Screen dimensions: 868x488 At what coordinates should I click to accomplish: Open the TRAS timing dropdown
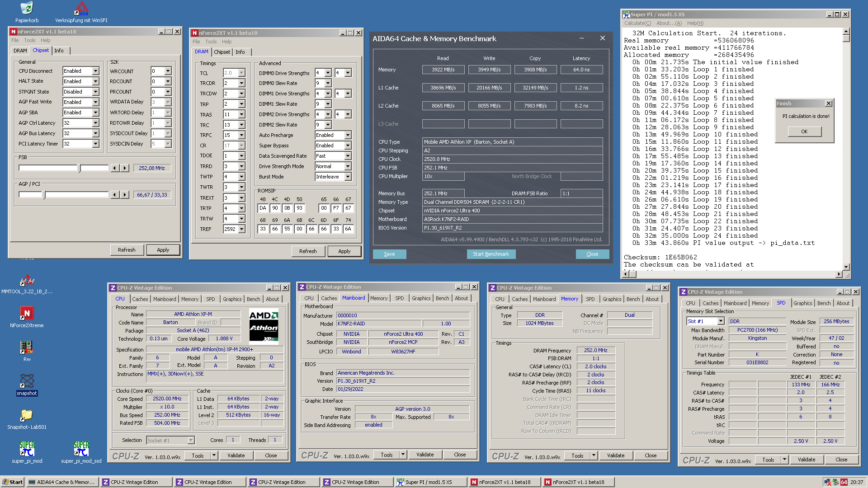click(241, 114)
